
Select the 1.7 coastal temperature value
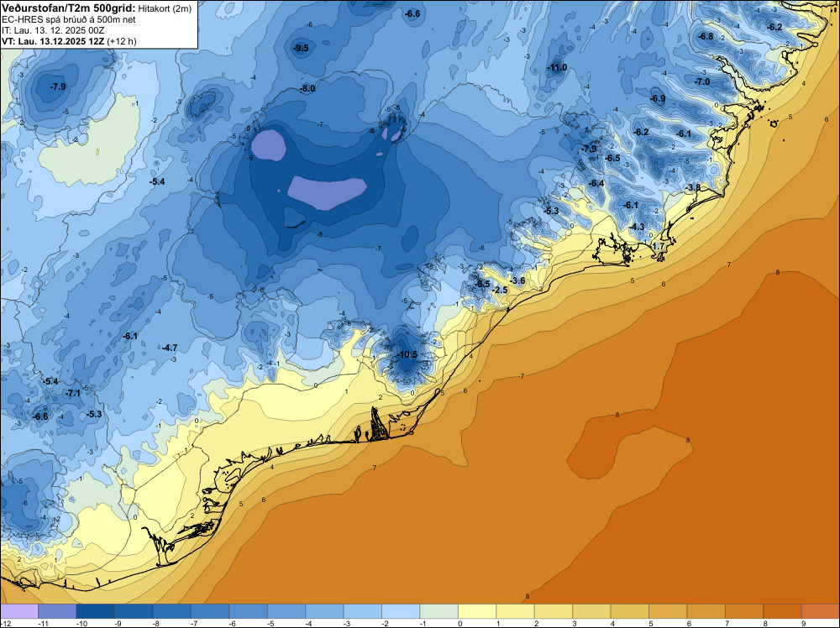pos(659,246)
